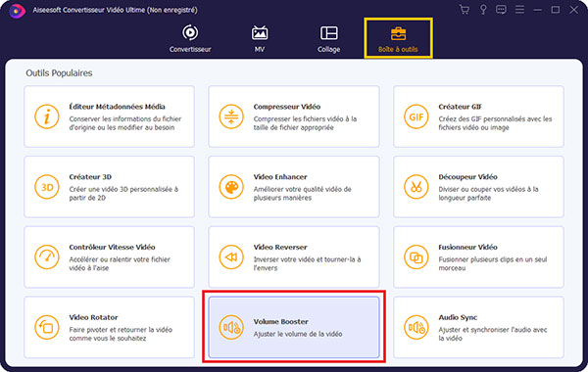Click the Compresseur Vidéo icon

coord(231,116)
